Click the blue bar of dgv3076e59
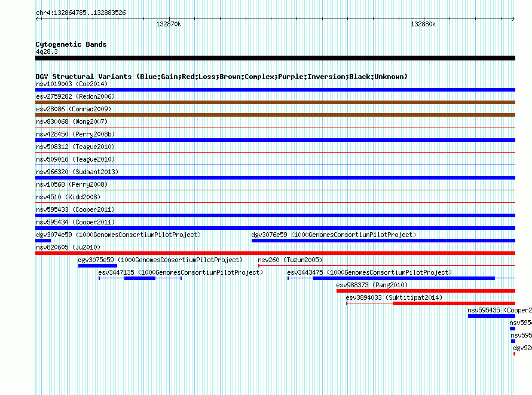Image resolution: width=532 pixels, height=395 pixels. pos(383,241)
